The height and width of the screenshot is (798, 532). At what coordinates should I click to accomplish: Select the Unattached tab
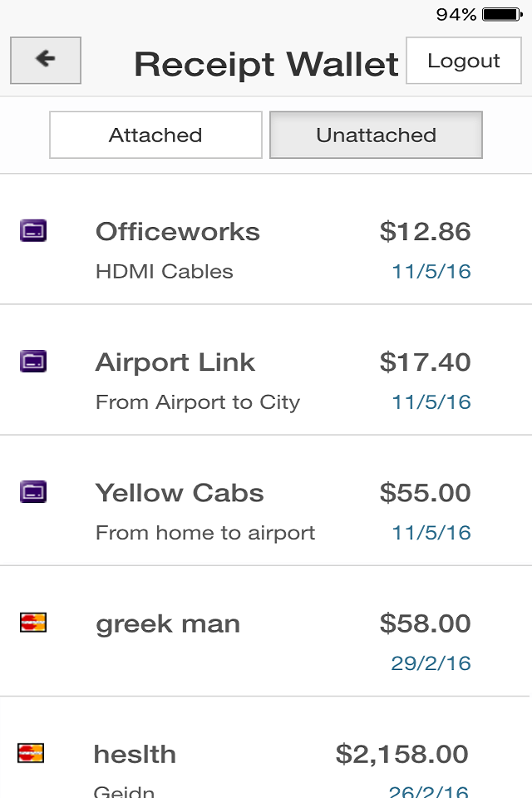pyautogui.click(x=376, y=135)
